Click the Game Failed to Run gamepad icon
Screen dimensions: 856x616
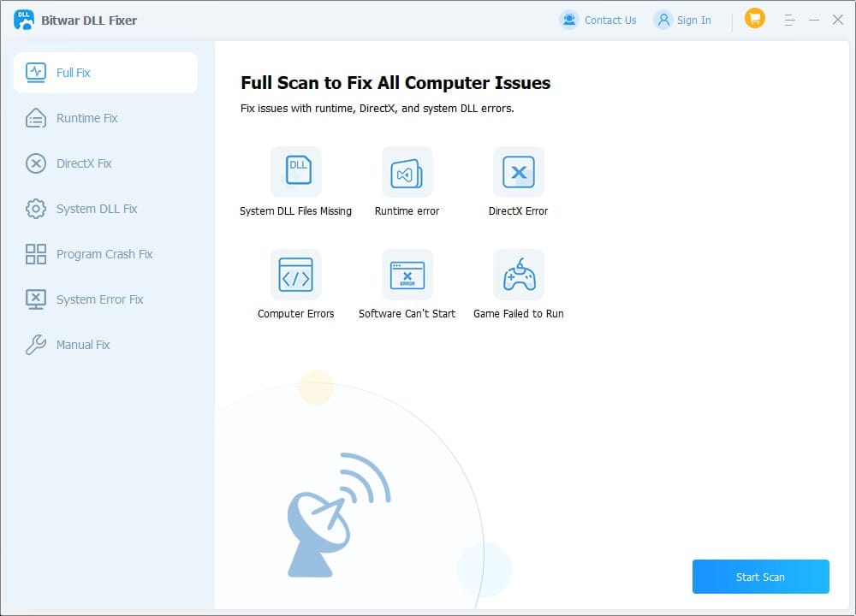coord(519,275)
